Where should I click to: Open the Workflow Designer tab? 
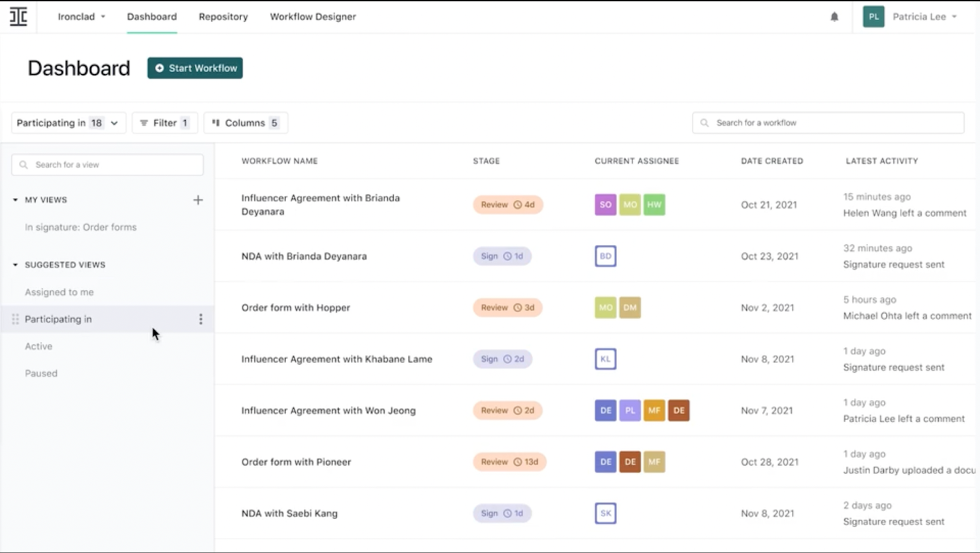click(313, 17)
